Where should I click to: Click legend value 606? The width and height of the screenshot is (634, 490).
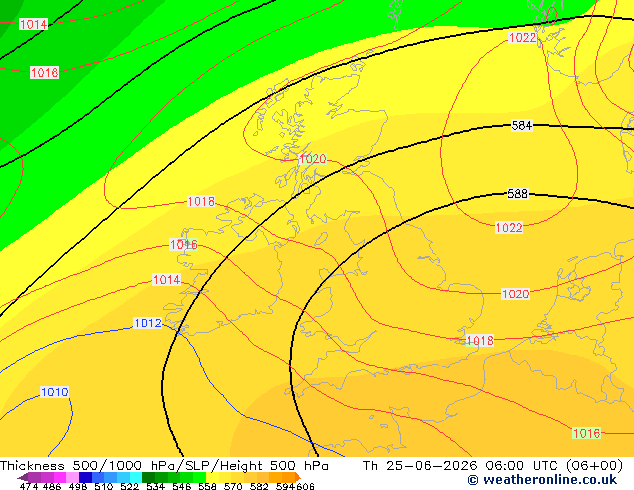click(x=305, y=486)
